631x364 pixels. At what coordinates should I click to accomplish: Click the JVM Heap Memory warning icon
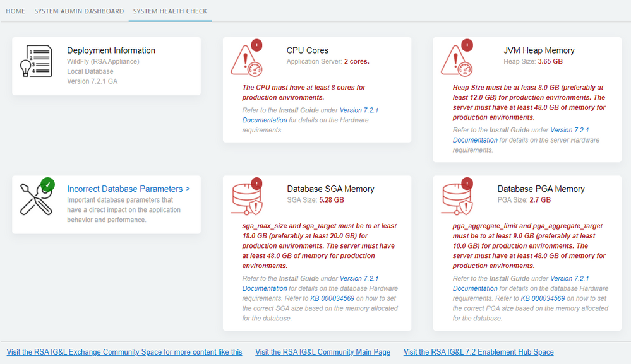click(x=456, y=61)
